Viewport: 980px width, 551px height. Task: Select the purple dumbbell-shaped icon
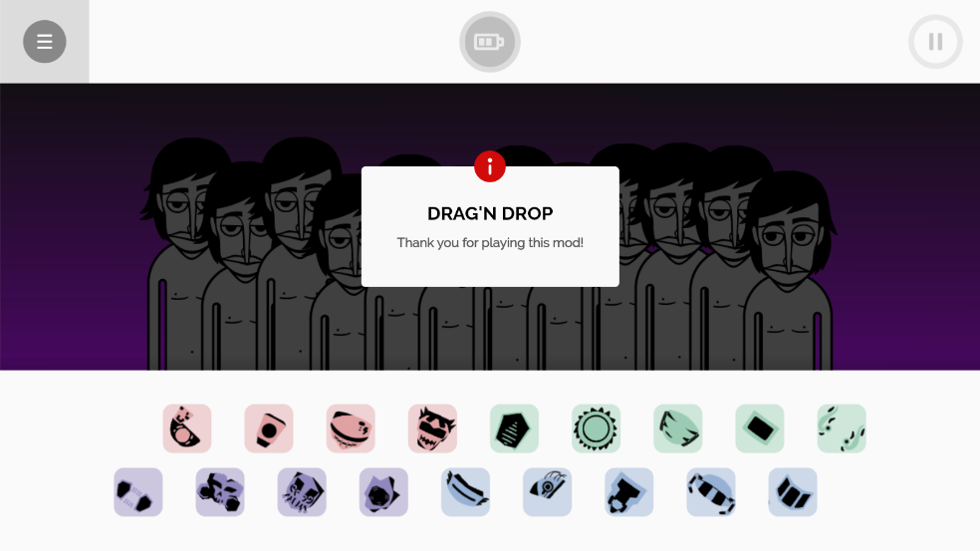click(138, 492)
